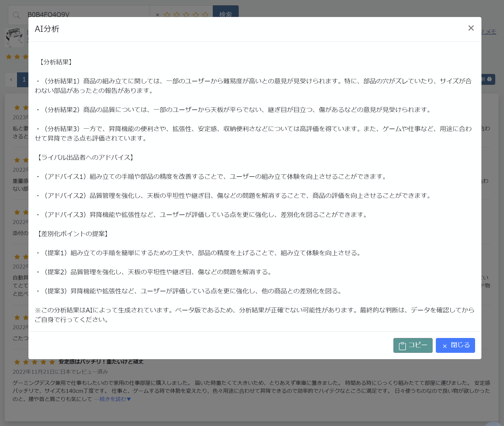Click the ※ beta disclaimer text
This screenshot has height=426, width=504.
pyautogui.click(x=255, y=315)
